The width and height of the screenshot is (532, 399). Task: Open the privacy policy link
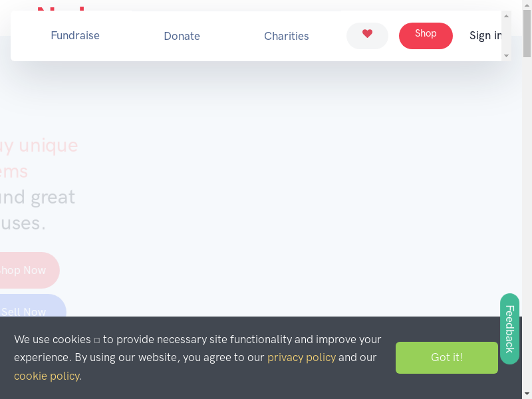click(301, 358)
